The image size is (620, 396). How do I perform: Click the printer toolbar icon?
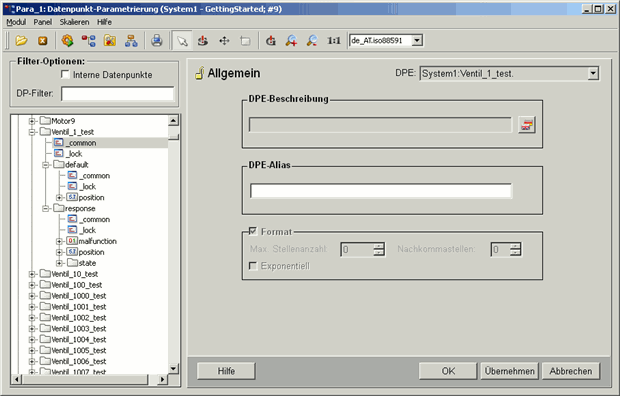pos(157,40)
